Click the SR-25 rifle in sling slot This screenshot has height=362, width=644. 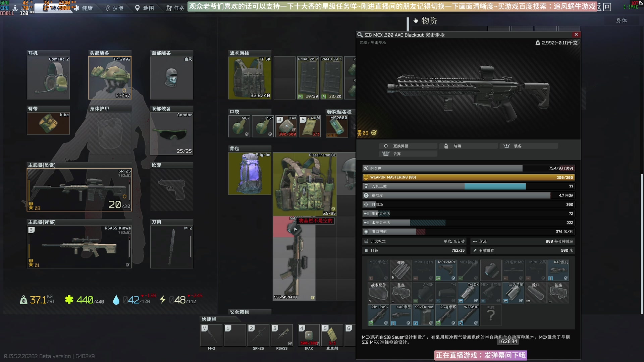pyautogui.click(x=79, y=190)
